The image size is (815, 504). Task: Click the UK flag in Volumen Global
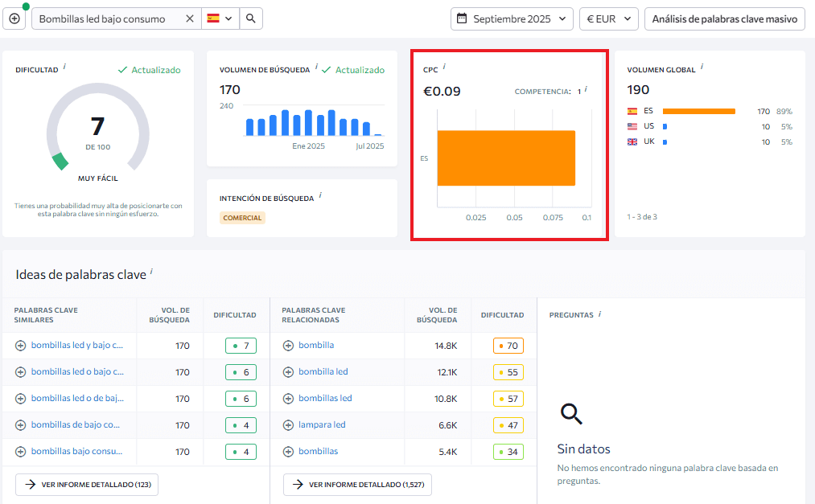(x=632, y=141)
